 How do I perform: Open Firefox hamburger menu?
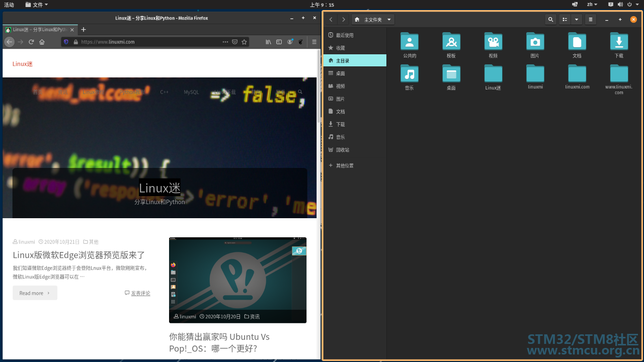(x=314, y=42)
